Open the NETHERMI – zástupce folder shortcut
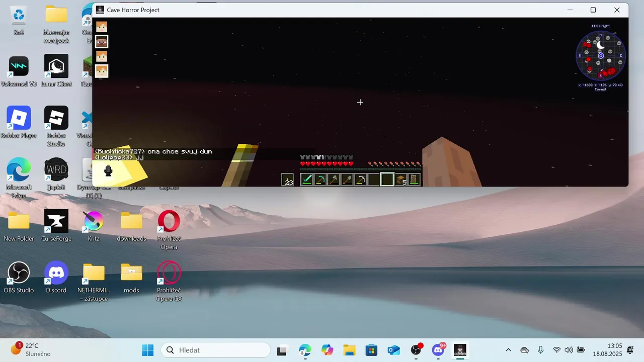This screenshot has height=362, width=644. tap(94, 282)
